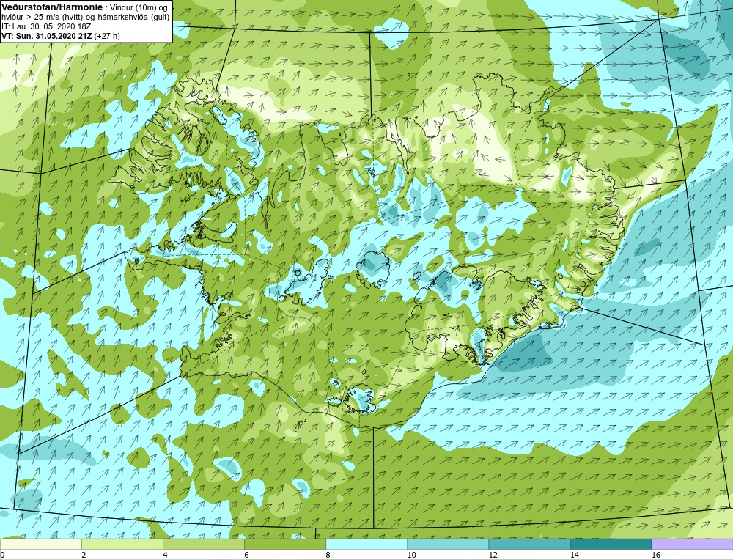This screenshot has width=733, height=560.
Task: Click the "Veðurstofan/Harmonie" title text
Action: coord(51,7)
